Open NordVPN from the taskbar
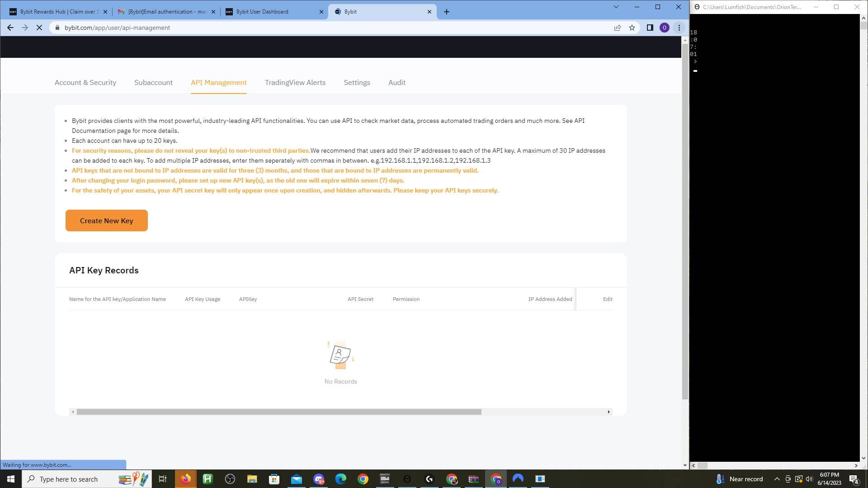Screen dimensions: 868x488 pos(518,479)
